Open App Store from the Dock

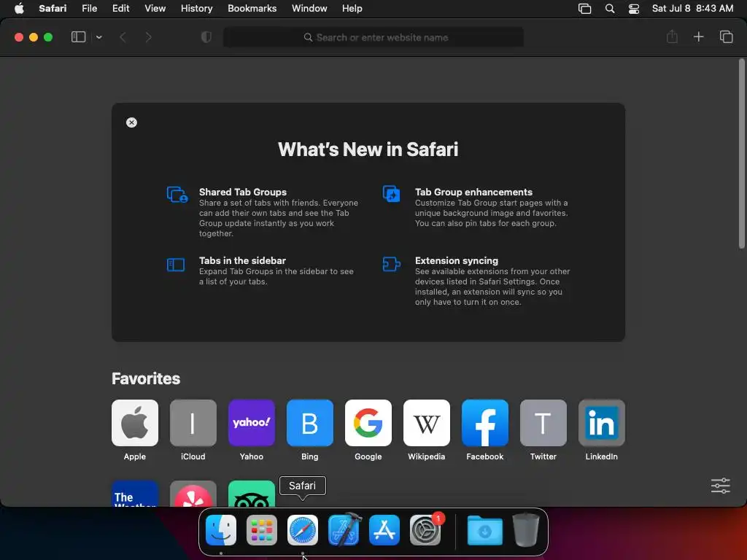[x=384, y=530]
